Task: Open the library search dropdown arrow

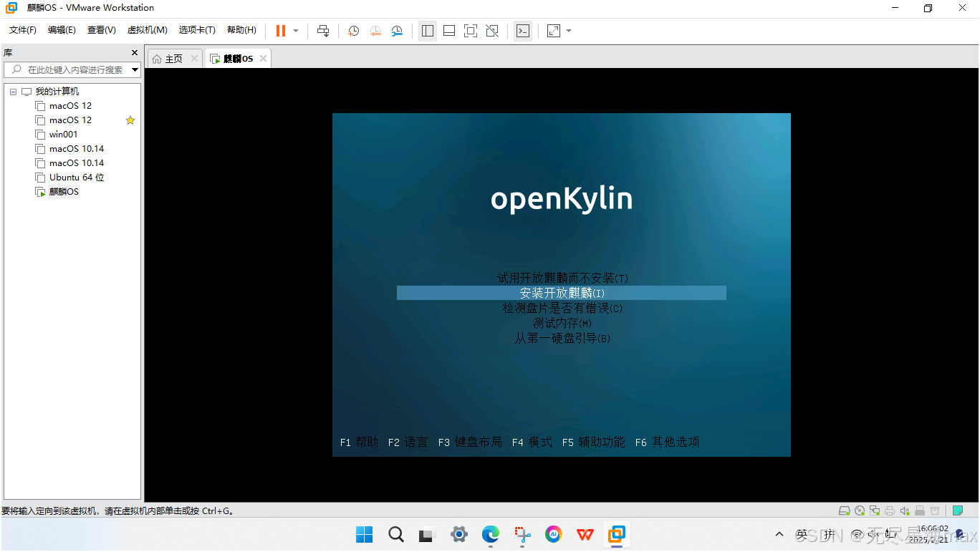Action: pos(135,69)
